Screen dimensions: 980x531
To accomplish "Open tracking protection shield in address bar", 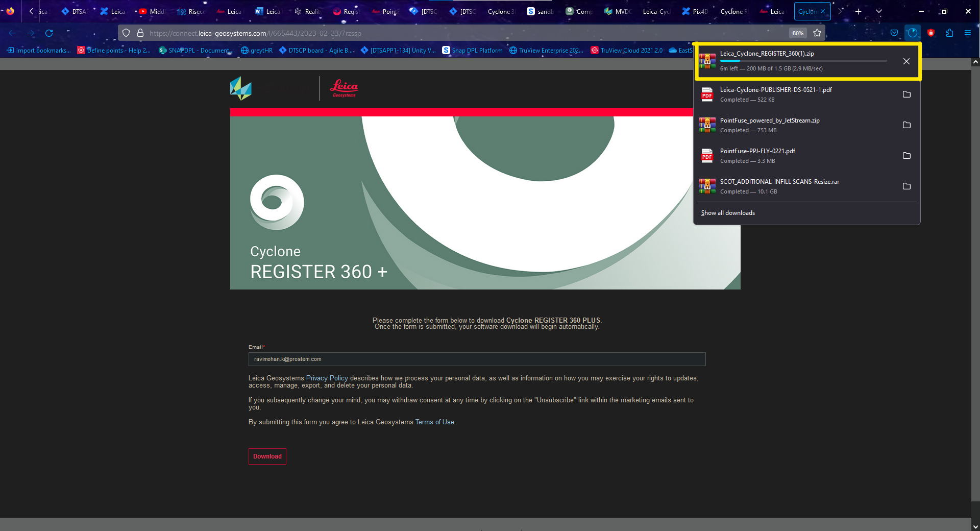I will pyautogui.click(x=126, y=33).
